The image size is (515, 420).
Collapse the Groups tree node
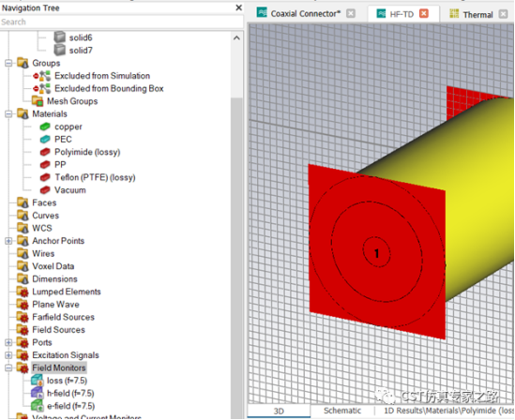(x=8, y=63)
